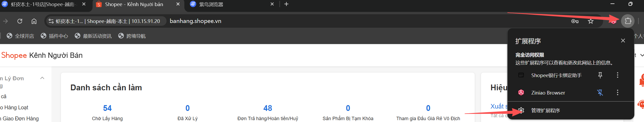This screenshot has height=122, width=644.
Task: Open 48 Đơn Trả hàng/Hoàn tiền/Huỷ
Action: pyautogui.click(x=268, y=113)
